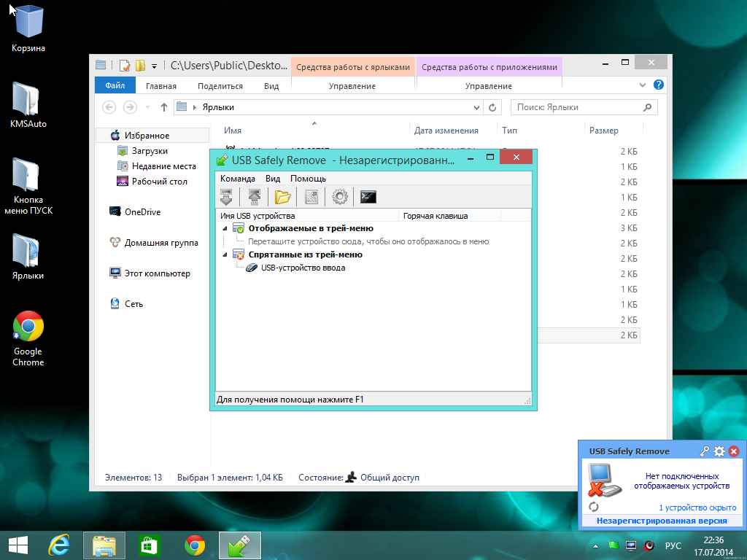
Task: Open the Windows Store taskbar icon
Action: coord(149,545)
